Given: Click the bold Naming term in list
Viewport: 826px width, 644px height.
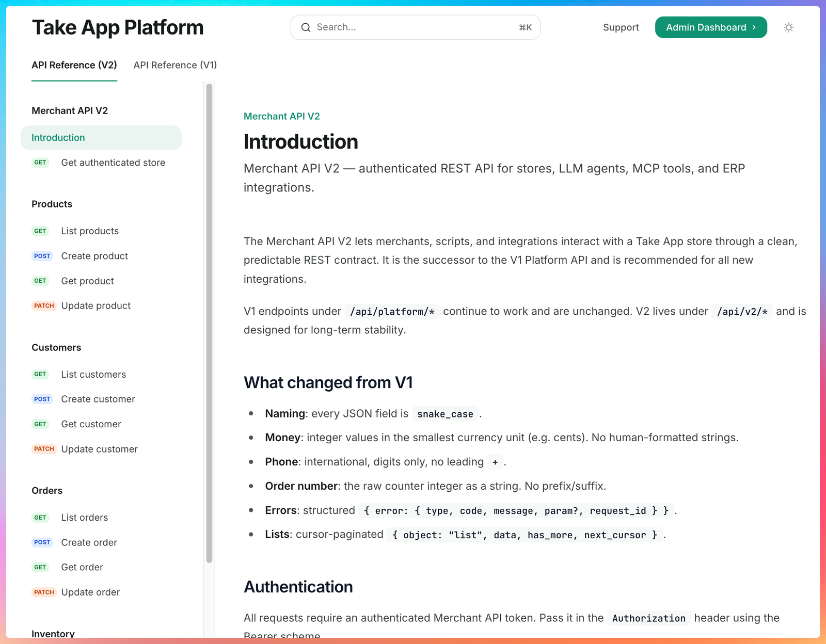Looking at the screenshot, I should click(285, 413).
